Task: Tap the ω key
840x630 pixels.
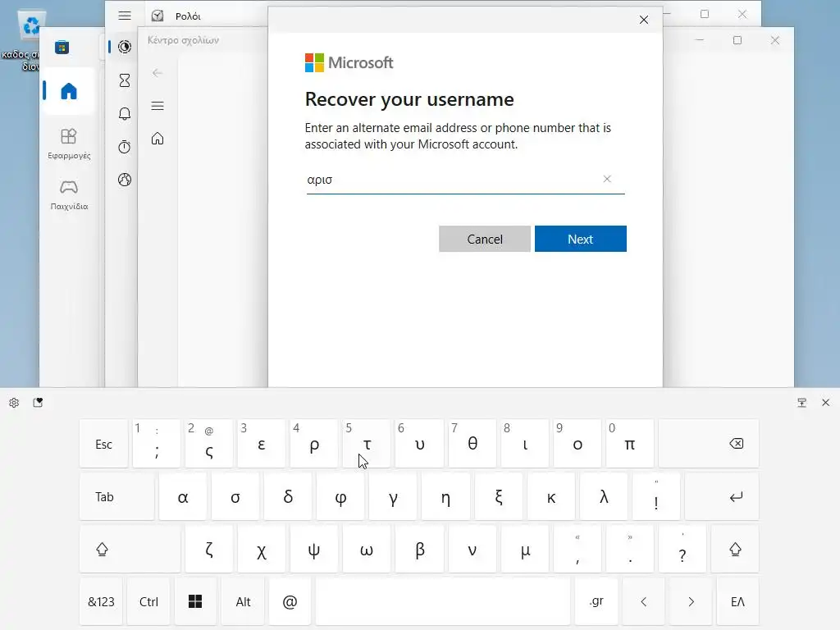Action: (x=367, y=549)
